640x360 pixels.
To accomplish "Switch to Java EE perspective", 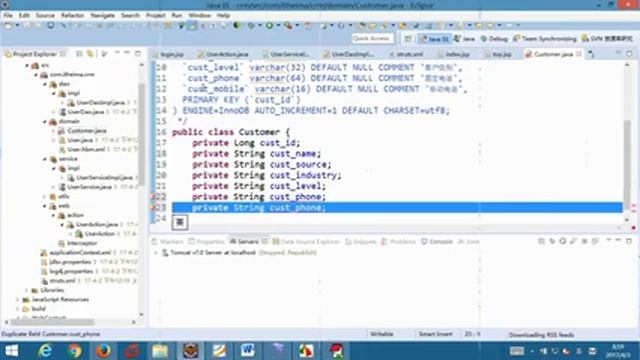I will pyautogui.click(x=435, y=39).
